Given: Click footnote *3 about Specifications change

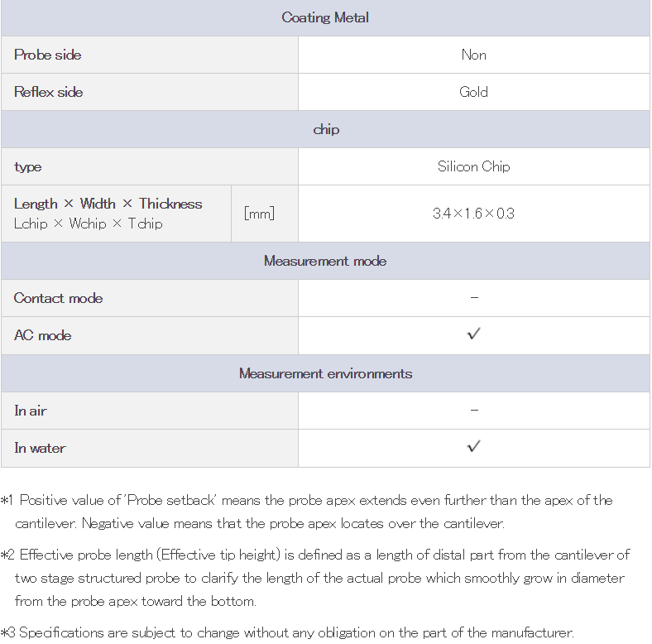Looking at the screenshot, I should [287, 632].
